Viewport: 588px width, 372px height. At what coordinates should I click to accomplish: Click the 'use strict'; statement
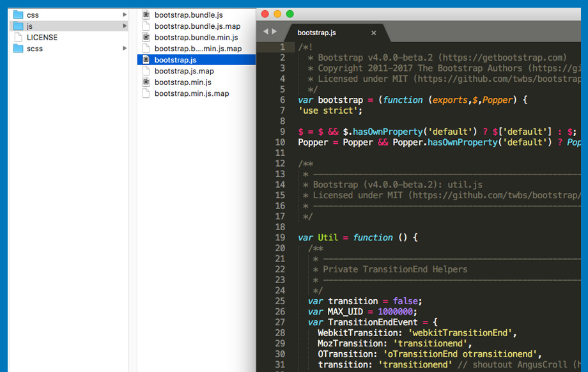[330, 111]
